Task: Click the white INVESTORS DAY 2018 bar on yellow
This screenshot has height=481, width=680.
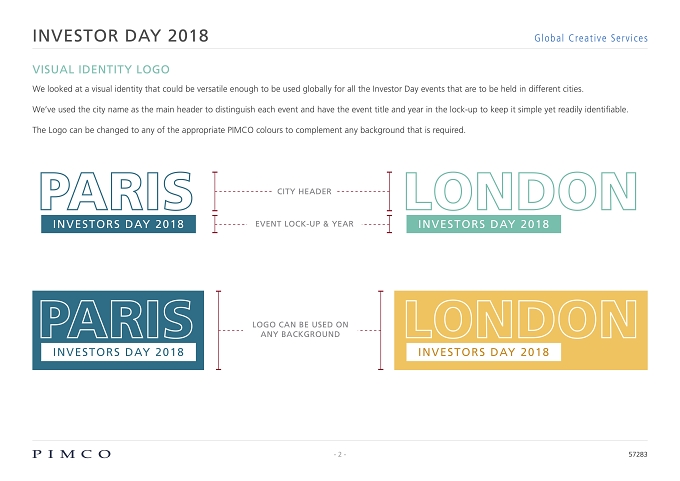Action: point(484,352)
